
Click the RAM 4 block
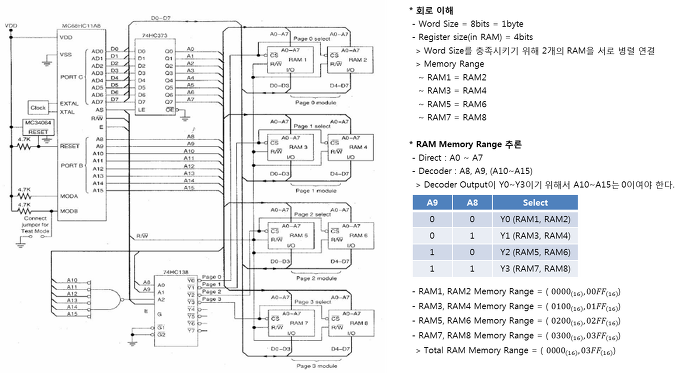pos(351,147)
